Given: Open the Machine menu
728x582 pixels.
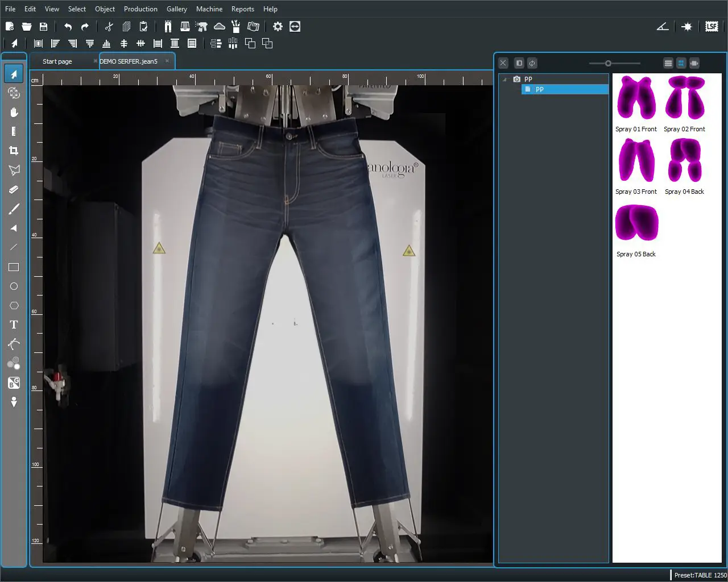Looking at the screenshot, I should pyautogui.click(x=209, y=9).
